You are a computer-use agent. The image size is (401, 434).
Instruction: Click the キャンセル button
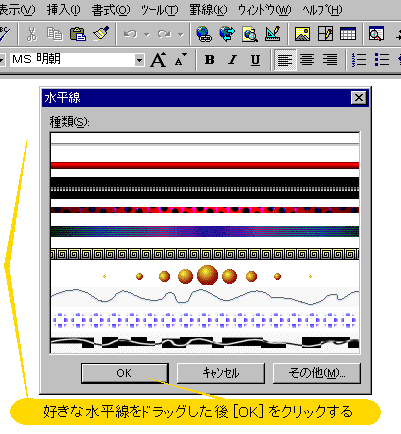point(221,373)
